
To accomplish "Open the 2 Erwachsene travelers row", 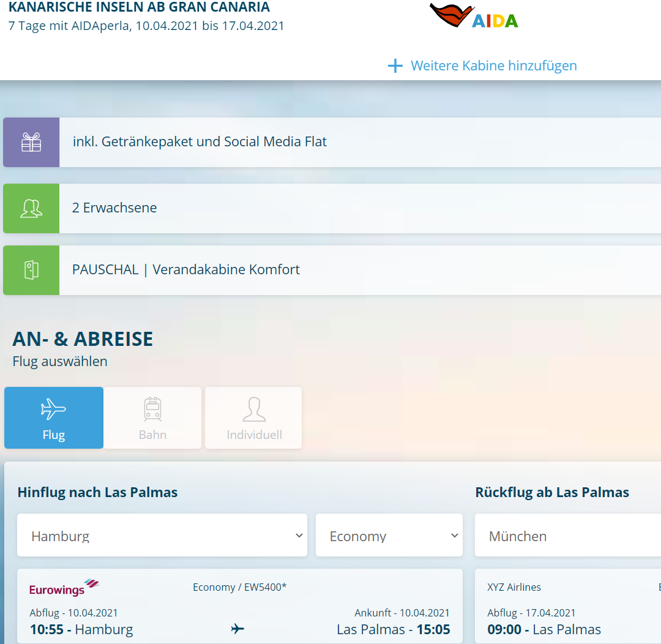I will pos(360,209).
